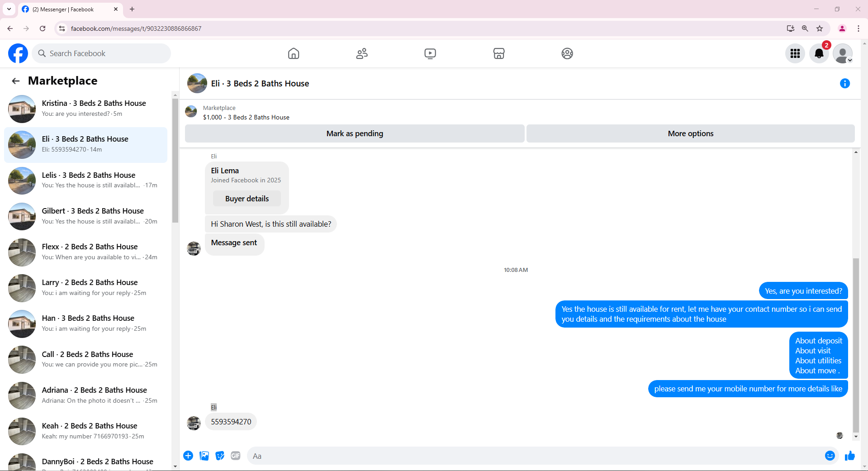This screenshot has width=868, height=471.
Task: Open the account profile menu
Action: (x=843, y=53)
